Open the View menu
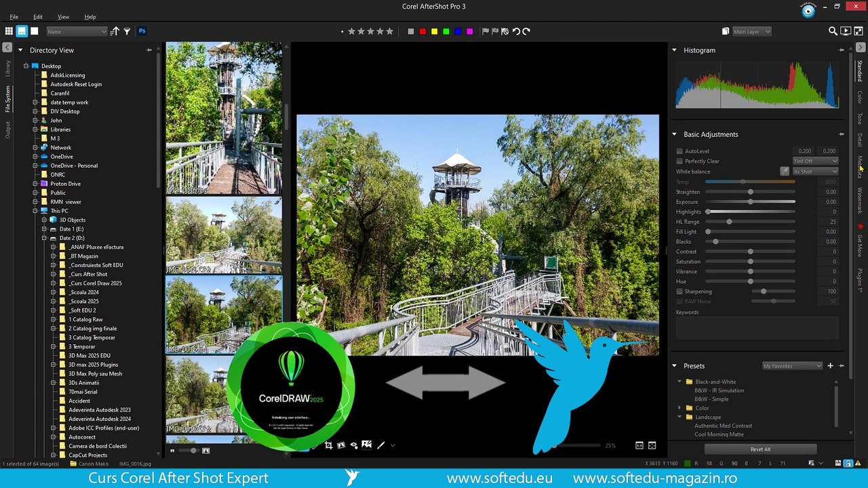The image size is (868, 488). tap(63, 17)
